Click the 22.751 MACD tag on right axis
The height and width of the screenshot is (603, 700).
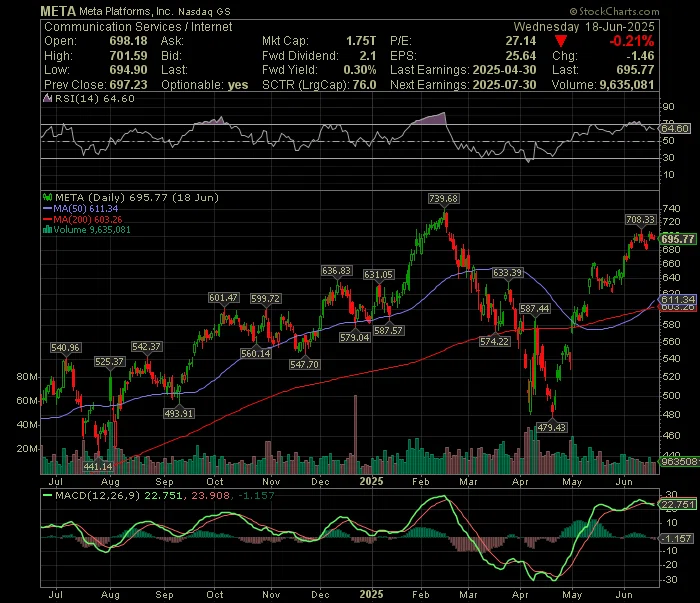678,505
